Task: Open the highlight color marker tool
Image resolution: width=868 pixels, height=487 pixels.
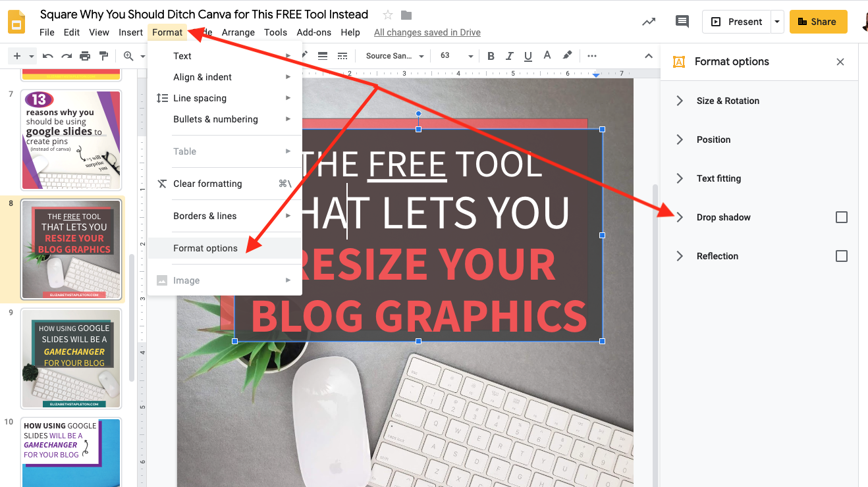Action: point(567,56)
